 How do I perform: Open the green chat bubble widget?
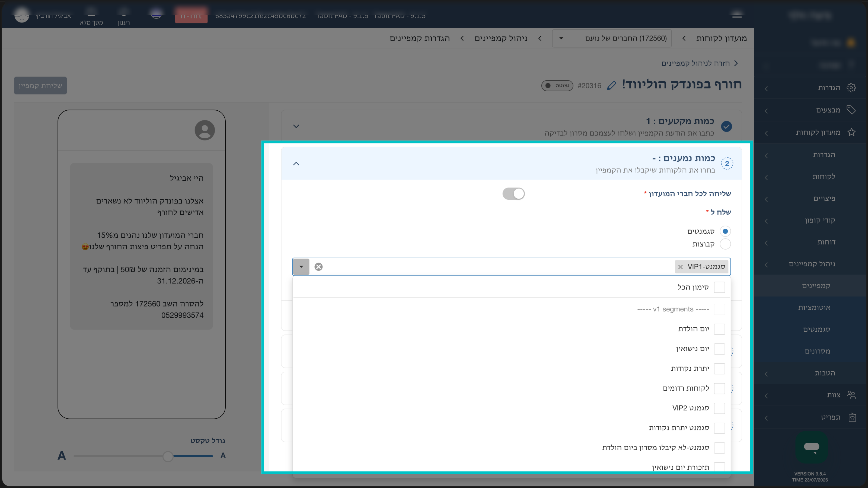pos(811,448)
